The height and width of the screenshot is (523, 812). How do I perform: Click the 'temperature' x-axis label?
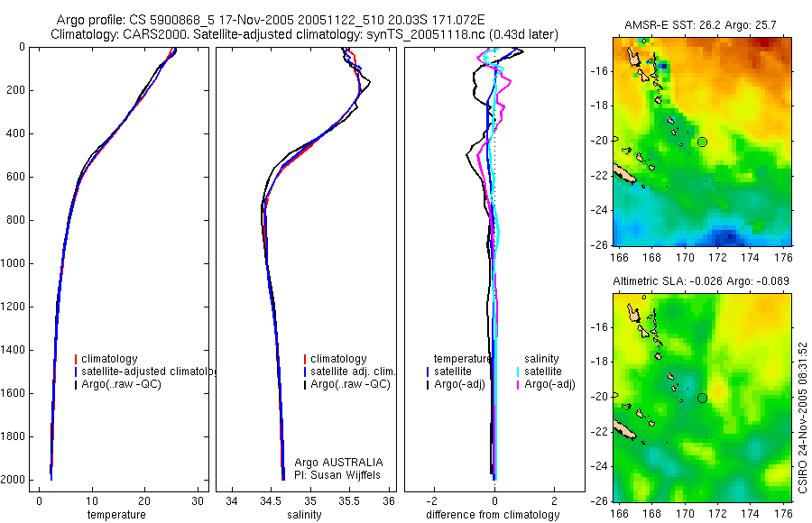point(116,515)
